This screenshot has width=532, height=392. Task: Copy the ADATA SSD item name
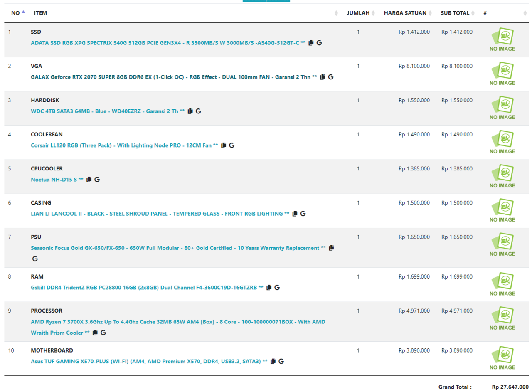(311, 43)
